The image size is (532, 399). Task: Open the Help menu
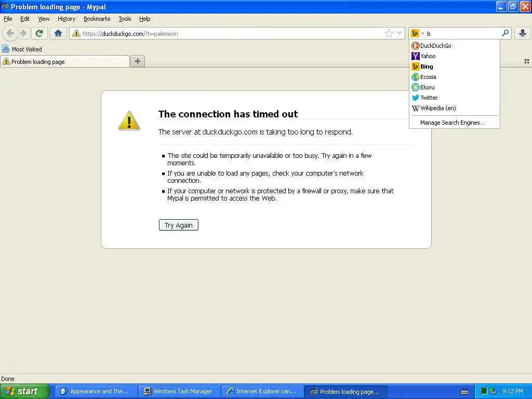(144, 19)
